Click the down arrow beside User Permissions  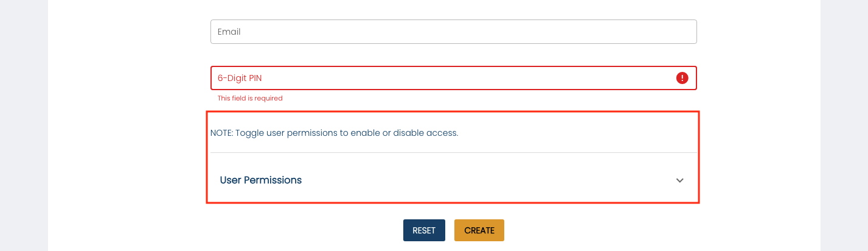(680, 180)
